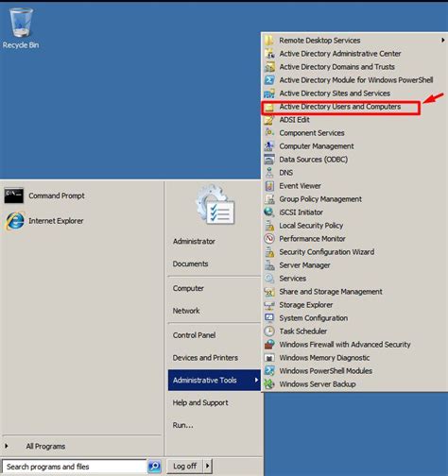Expand the Administrative Tools submenu arrow
The image size is (448, 476).
click(256, 380)
